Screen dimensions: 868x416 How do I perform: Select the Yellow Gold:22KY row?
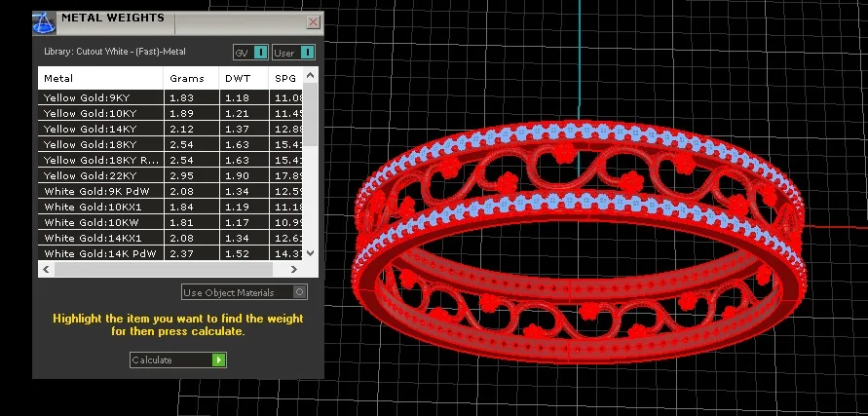[170, 175]
